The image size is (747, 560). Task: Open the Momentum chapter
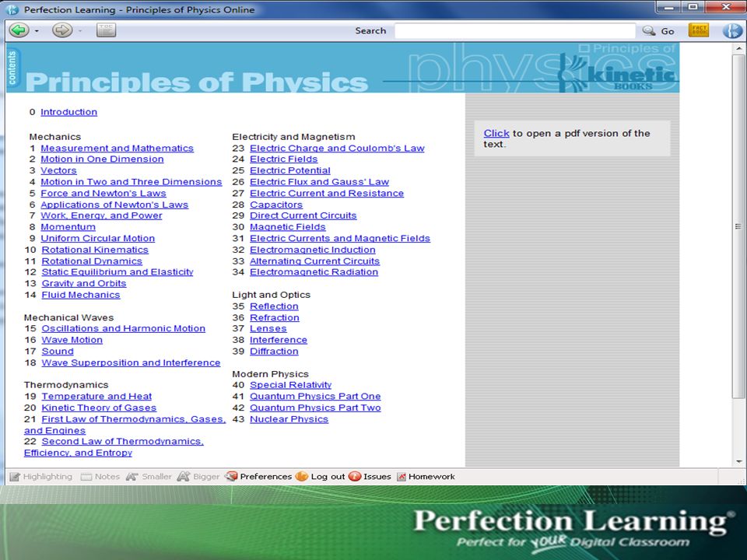68,227
